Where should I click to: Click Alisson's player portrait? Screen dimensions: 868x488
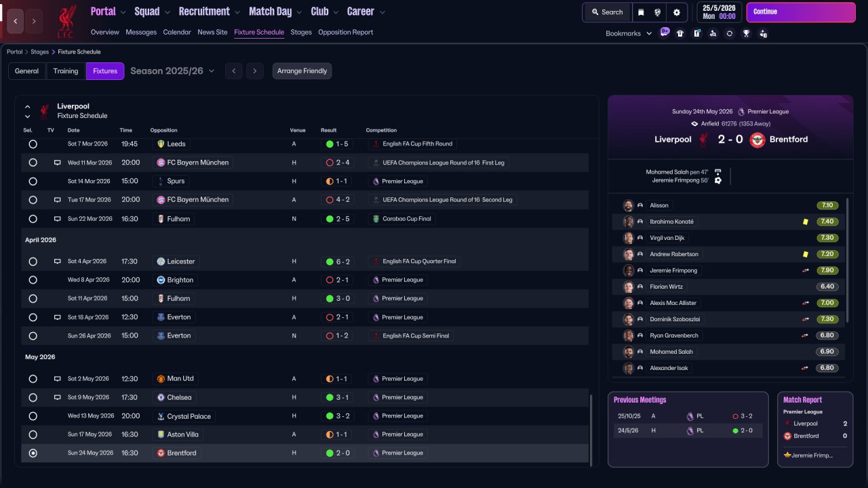pos(629,205)
